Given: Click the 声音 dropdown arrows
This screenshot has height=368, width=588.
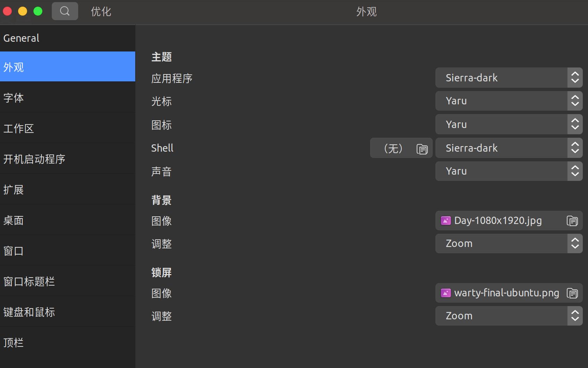Looking at the screenshot, I should pos(575,171).
